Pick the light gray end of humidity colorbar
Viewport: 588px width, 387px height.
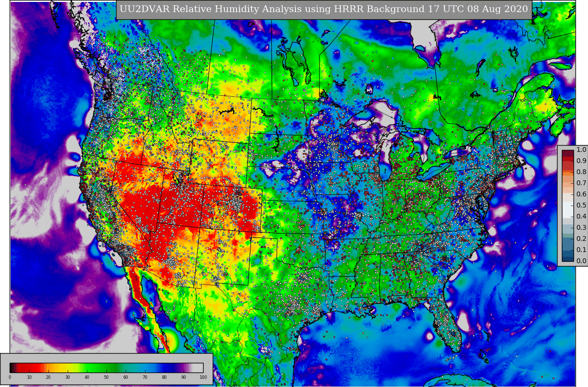[x=198, y=368]
